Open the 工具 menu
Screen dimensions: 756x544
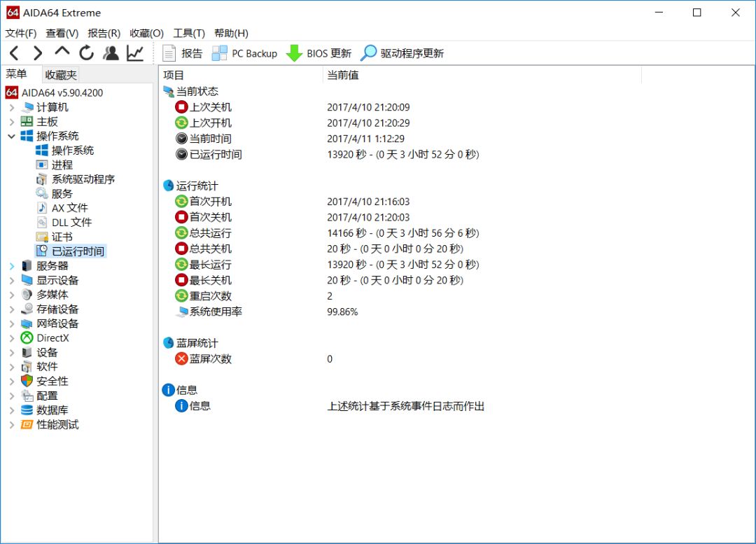(188, 33)
